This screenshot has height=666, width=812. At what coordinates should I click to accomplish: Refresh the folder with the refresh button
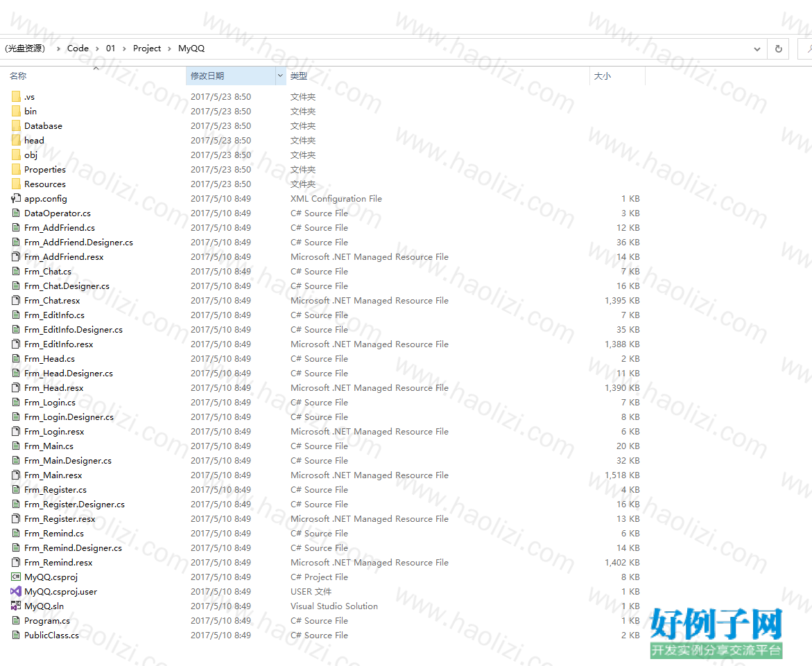[x=778, y=49]
